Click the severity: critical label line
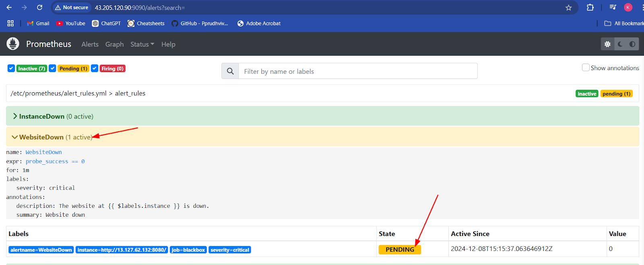 coord(45,188)
